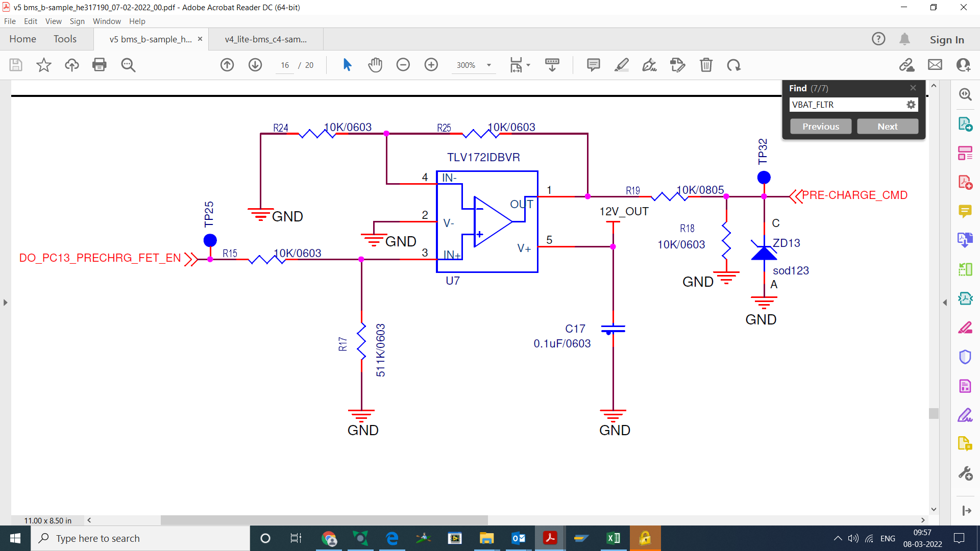Expand the left navigation pane
This screenshot has height=551, width=980.
tap(6, 303)
